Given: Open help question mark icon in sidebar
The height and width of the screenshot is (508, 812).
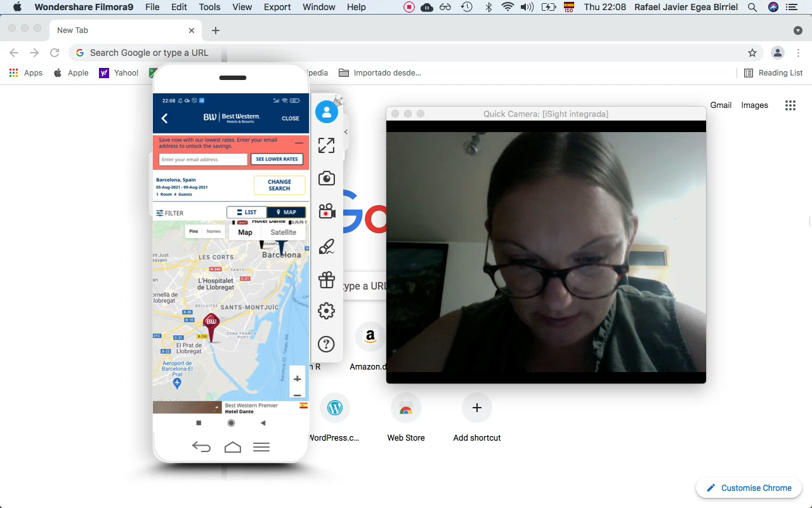Looking at the screenshot, I should click(326, 344).
